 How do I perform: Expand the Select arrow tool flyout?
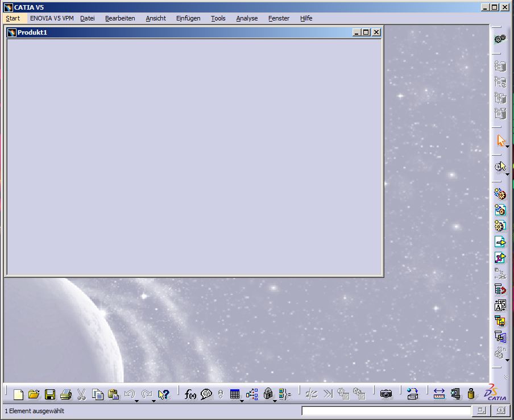[x=507, y=147]
